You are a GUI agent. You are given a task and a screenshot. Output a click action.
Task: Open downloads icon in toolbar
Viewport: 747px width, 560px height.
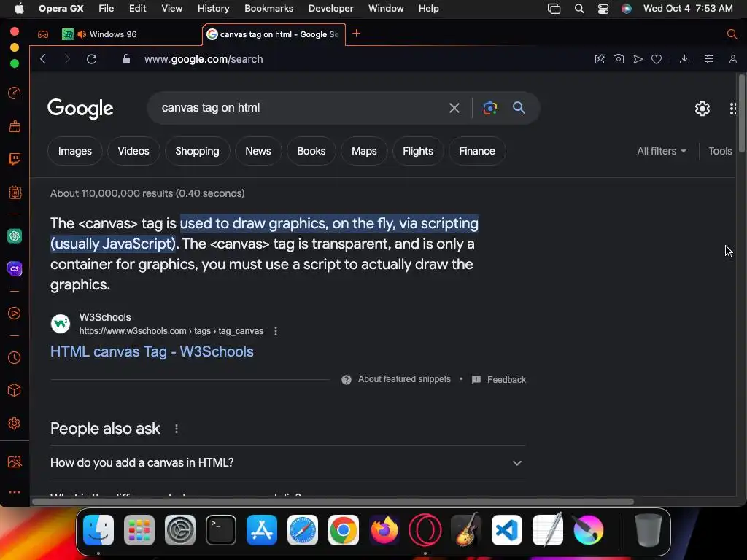pyautogui.click(x=684, y=59)
